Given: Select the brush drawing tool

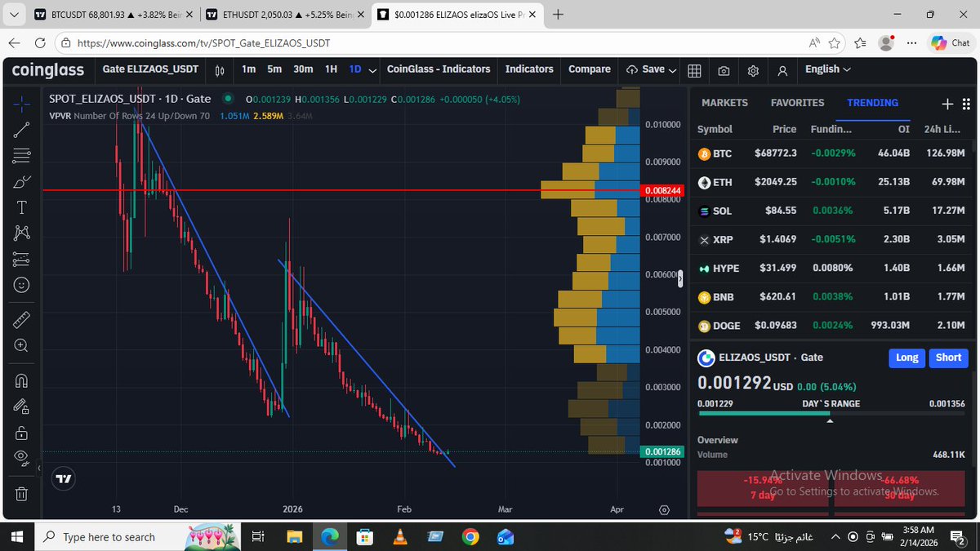Looking at the screenshot, I should (22, 181).
